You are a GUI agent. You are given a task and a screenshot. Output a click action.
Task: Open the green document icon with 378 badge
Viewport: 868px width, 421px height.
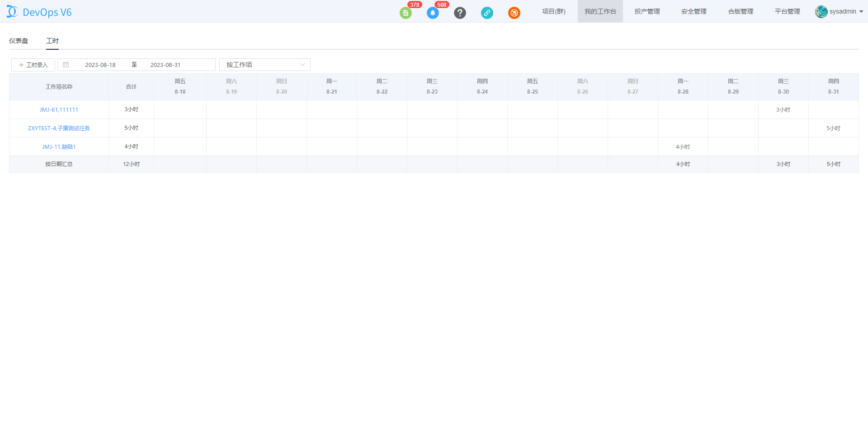(x=406, y=13)
